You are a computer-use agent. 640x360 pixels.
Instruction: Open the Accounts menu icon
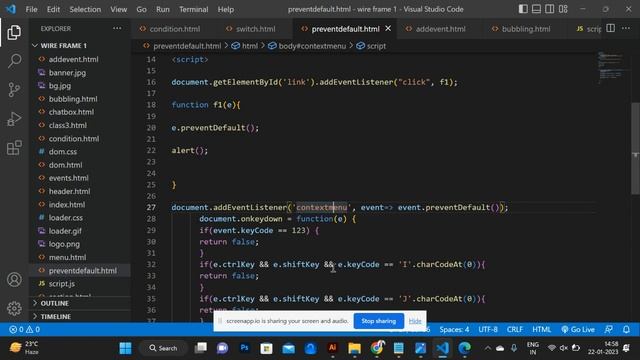[x=14, y=280]
